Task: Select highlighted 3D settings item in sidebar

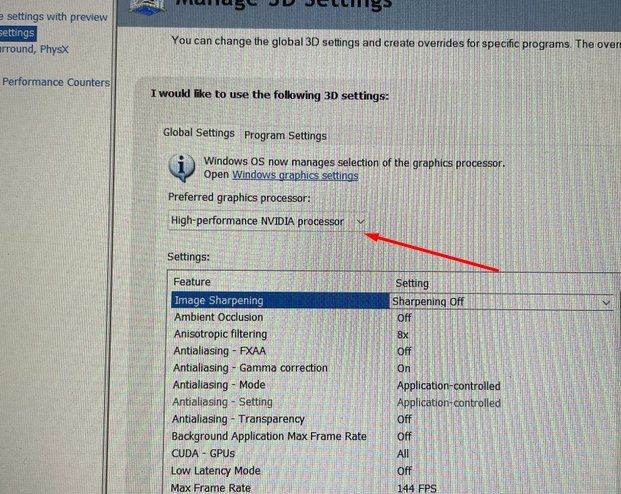Action: (17, 33)
